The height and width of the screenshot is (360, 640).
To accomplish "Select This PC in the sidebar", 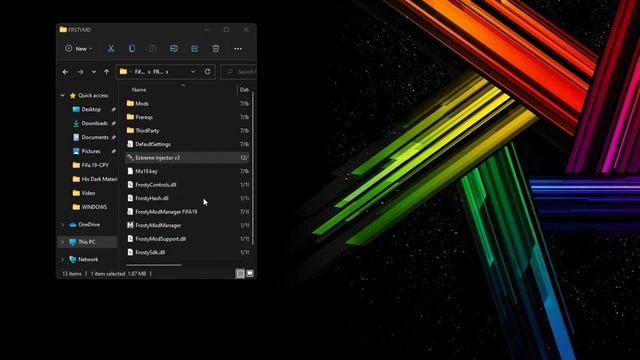I will [x=87, y=242].
